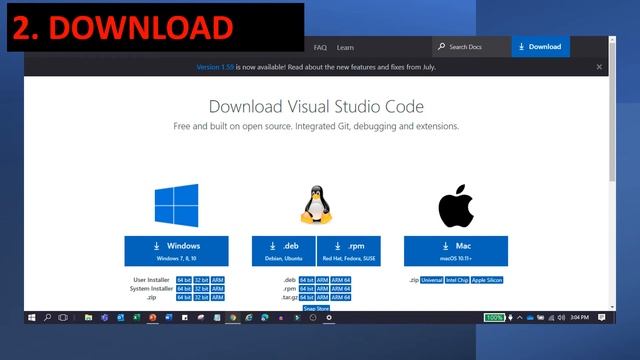Open Task View from the taskbar
Image resolution: width=640 pixels, height=360 pixels.
(63, 318)
